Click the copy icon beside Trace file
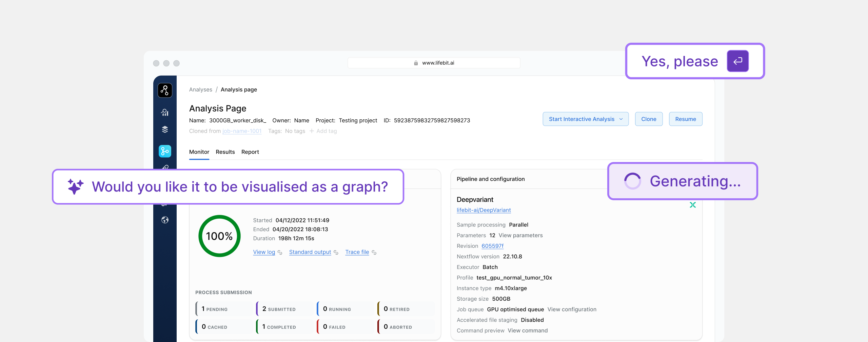Viewport: 868px width, 342px height. [x=374, y=253]
